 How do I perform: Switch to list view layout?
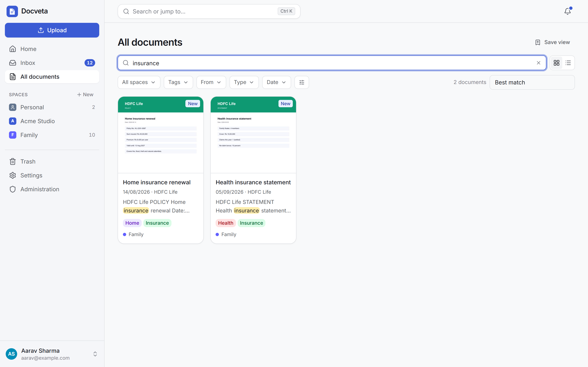pyautogui.click(x=568, y=63)
